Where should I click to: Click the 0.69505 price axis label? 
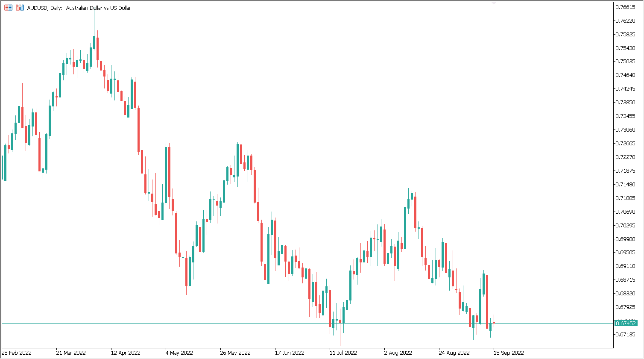coord(626,253)
